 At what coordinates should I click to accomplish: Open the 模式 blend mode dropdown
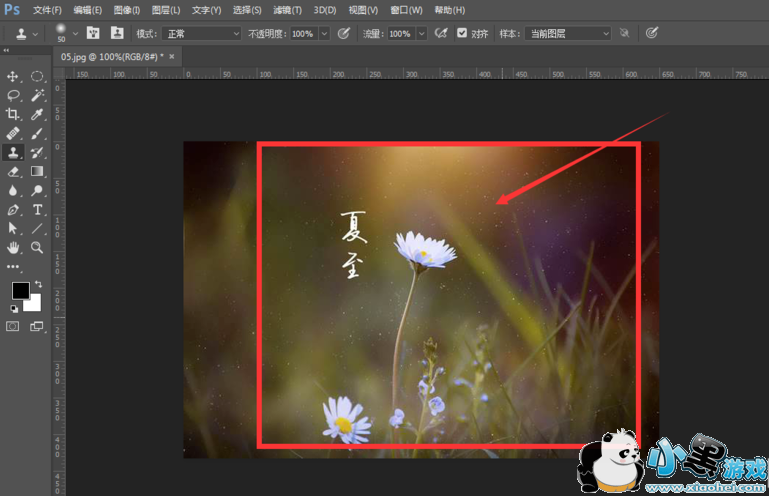pos(202,33)
